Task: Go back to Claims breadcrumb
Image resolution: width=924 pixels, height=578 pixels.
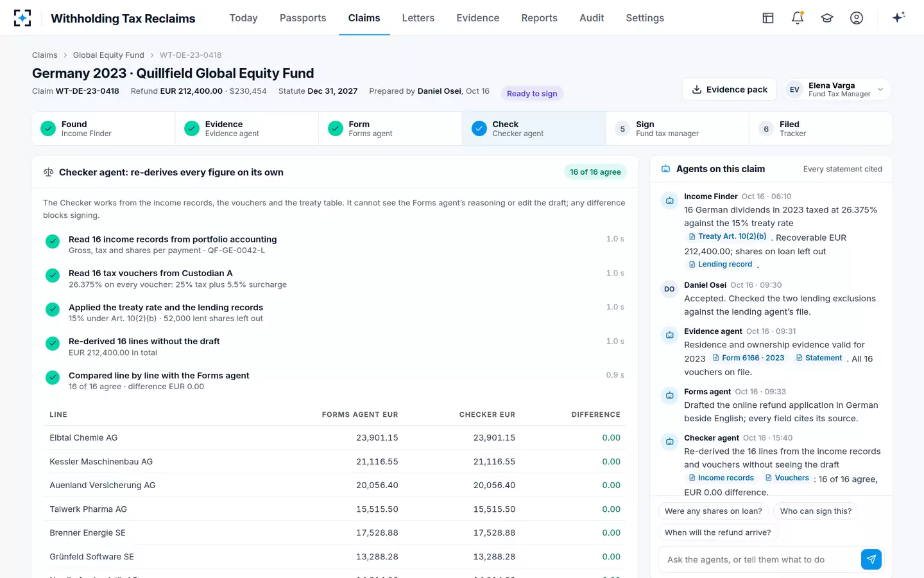Action: point(45,55)
